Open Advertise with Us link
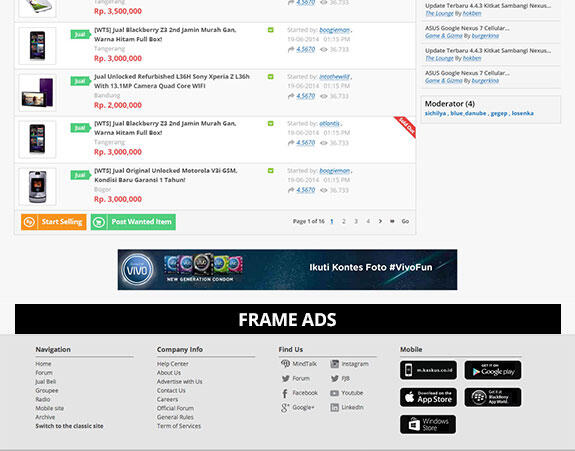Viewport: 575px width, 451px height. tap(179, 381)
